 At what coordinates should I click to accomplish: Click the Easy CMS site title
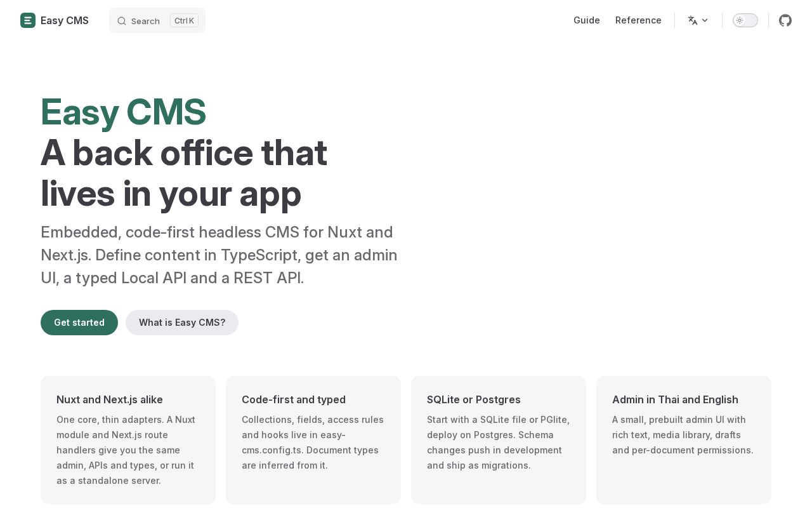tap(65, 20)
